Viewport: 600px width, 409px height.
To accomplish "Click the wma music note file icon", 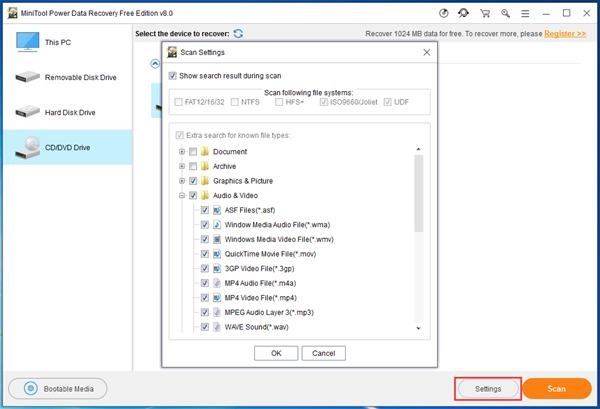I will [x=217, y=225].
